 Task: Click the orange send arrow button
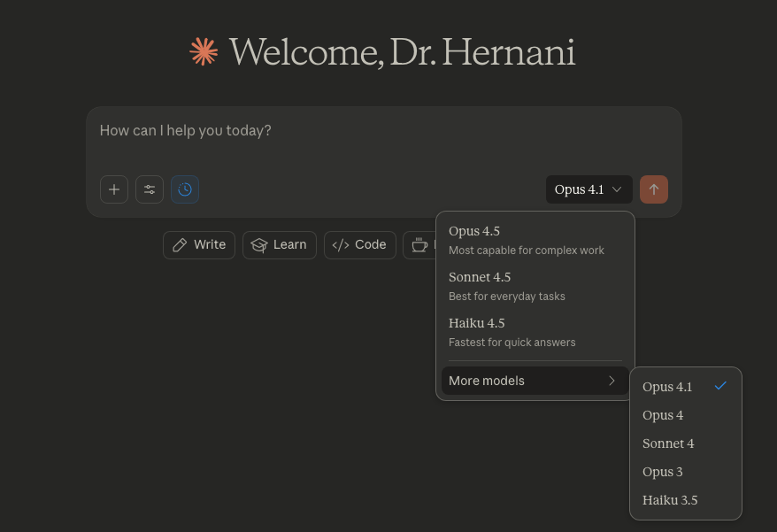pyautogui.click(x=654, y=189)
